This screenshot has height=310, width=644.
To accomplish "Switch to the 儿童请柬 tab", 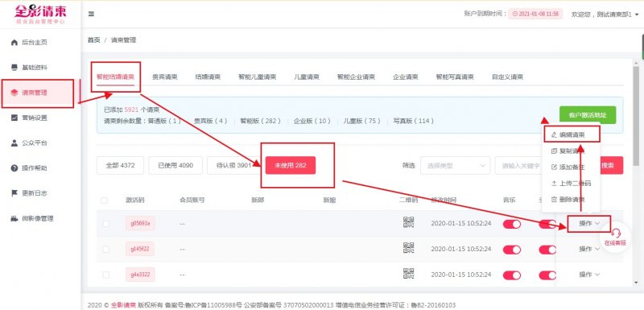I will 307,76.
